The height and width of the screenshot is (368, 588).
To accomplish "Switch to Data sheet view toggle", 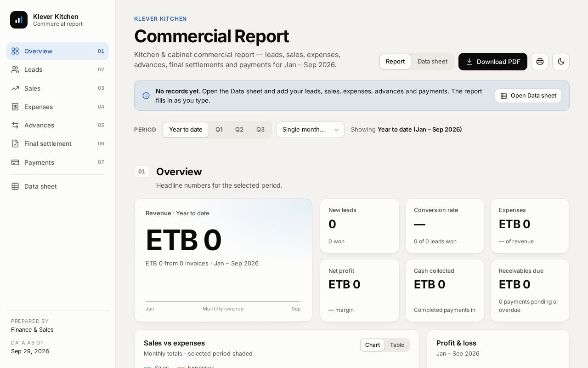I will (x=432, y=62).
